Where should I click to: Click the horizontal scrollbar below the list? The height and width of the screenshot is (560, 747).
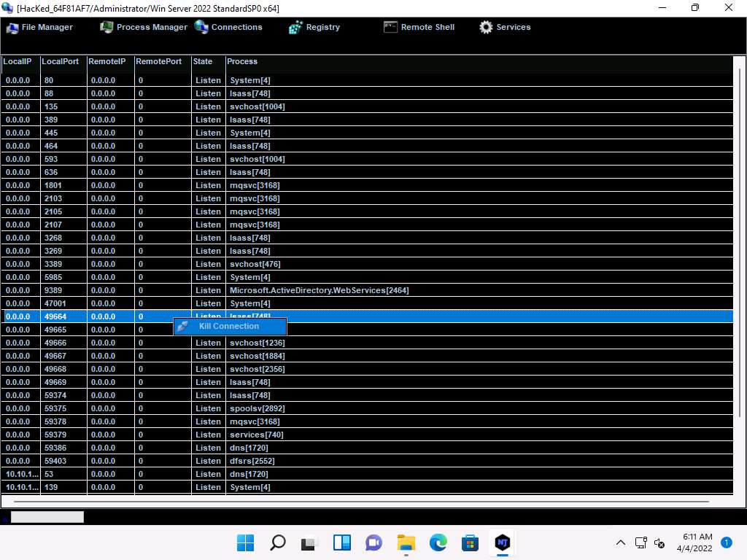click(x=361, y=502)
